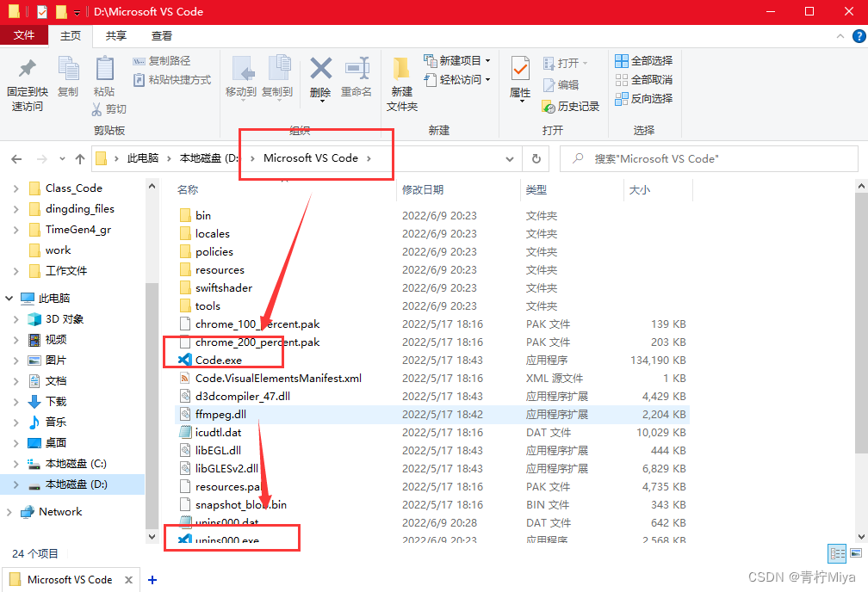Collapse the 此电脑 tree node
This screenshot has width=868, height=592.
pyautogui.click(x=9, y=299)
